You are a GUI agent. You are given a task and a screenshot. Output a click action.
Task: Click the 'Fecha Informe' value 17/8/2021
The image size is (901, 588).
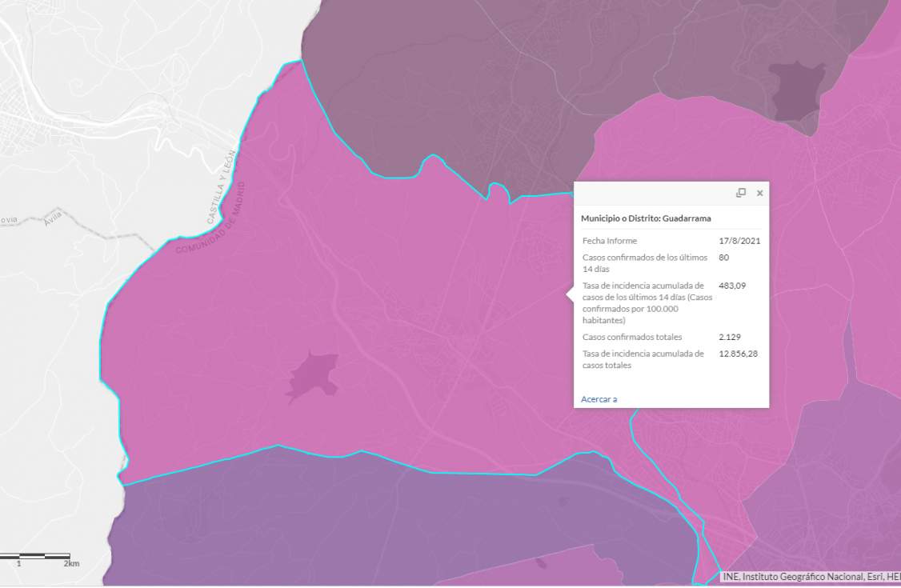pyautogui.click(x=739, y=241)
